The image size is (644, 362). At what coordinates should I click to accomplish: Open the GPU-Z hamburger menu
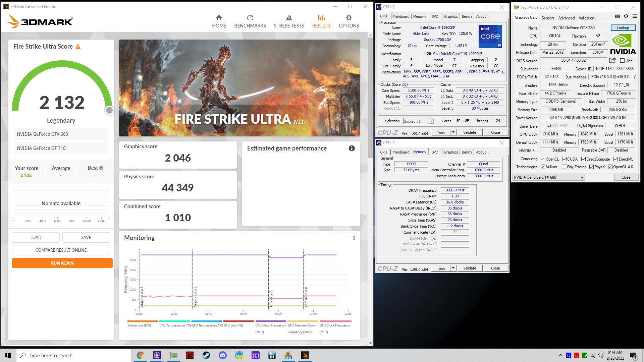(x=635, y=16)
